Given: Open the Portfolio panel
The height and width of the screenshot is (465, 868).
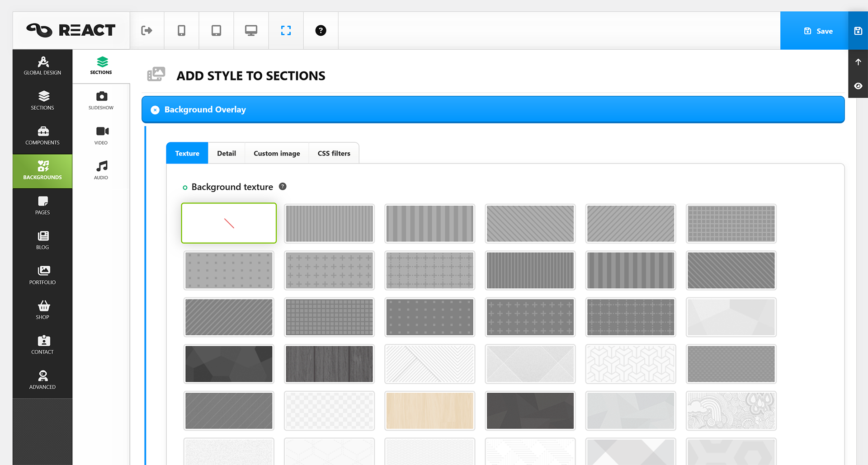Looking at the screenshot, I should tap(42, 275).
